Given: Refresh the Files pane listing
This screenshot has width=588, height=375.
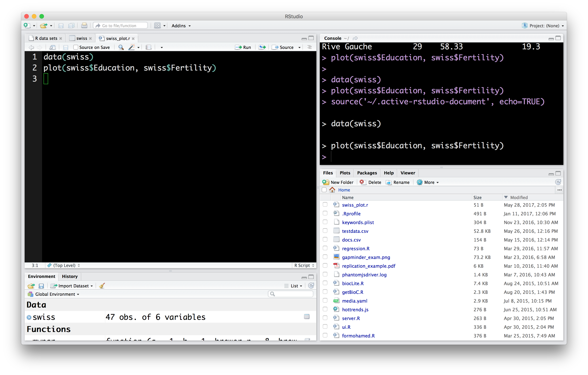Looking at the screenshot, I should (x=558, y=182).
